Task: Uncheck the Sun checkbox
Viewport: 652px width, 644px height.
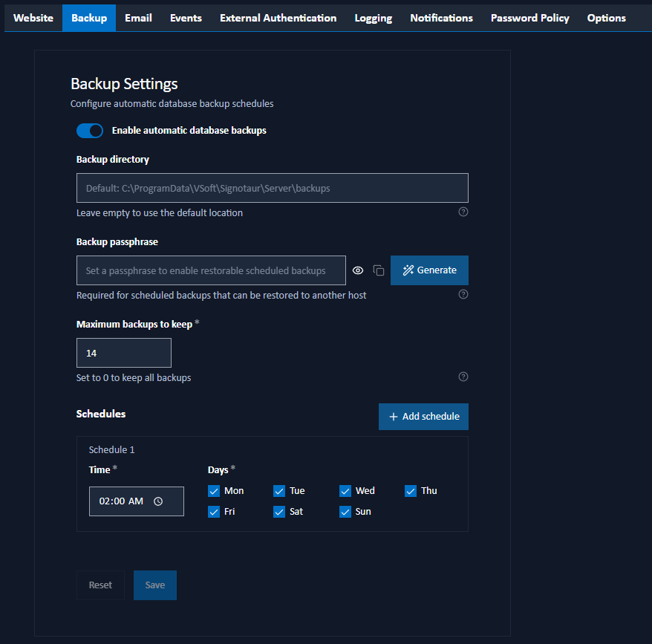Action: coord(345,512)
